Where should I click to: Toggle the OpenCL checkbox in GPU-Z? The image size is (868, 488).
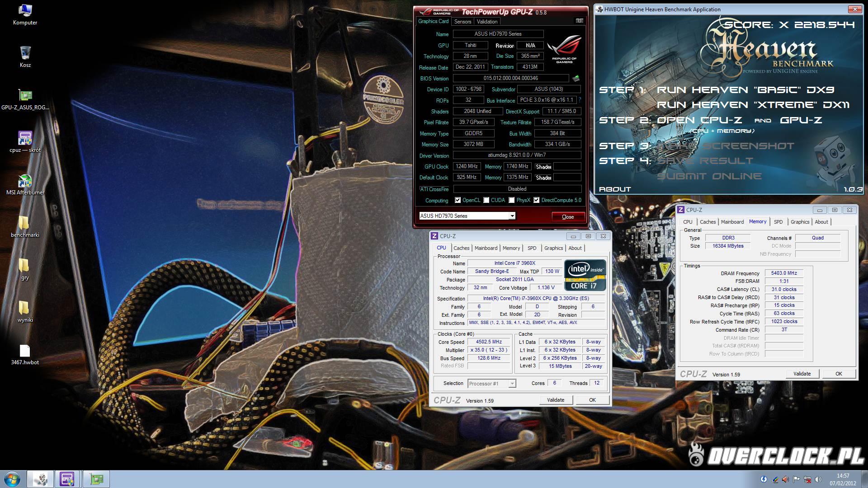[458, 200]
